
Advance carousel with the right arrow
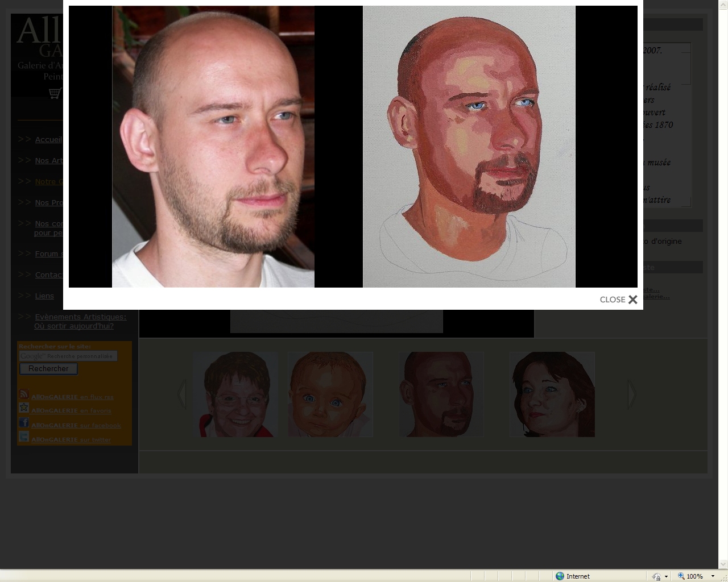(x=632, y=394)
